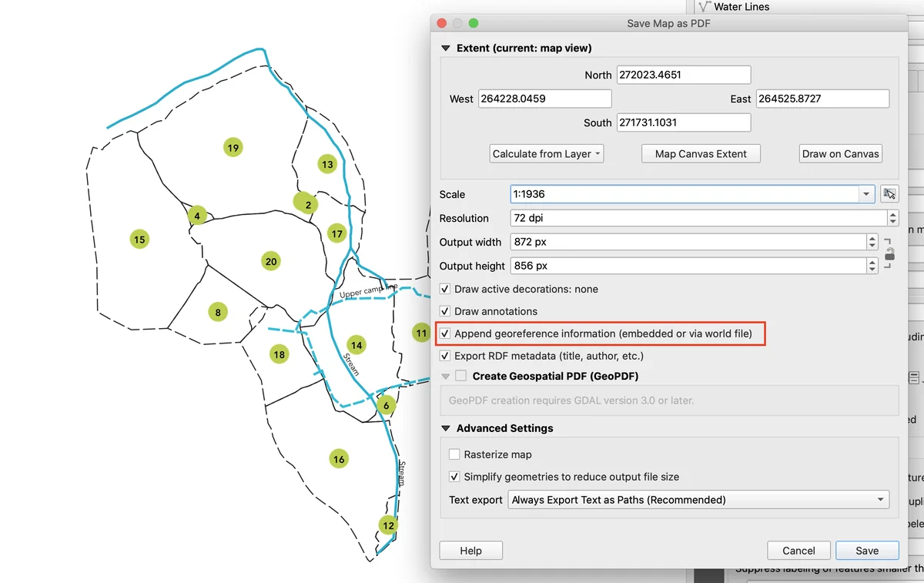Click the green marker numbered 16 on map
The width and height of the screenshot is (924, 583).
pos(339,459)
